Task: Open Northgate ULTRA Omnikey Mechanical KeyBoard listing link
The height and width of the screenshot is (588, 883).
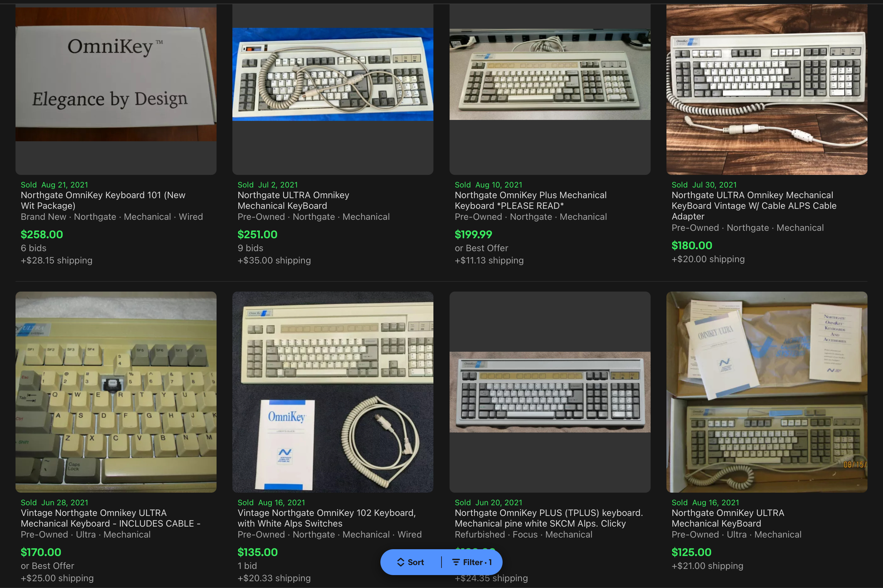Action: 293,200
